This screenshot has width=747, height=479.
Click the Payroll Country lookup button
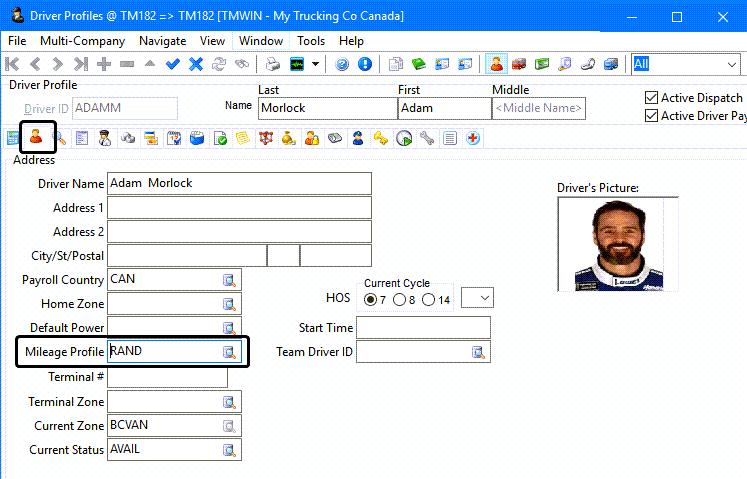pyautogui.click(x=229, y=280)
